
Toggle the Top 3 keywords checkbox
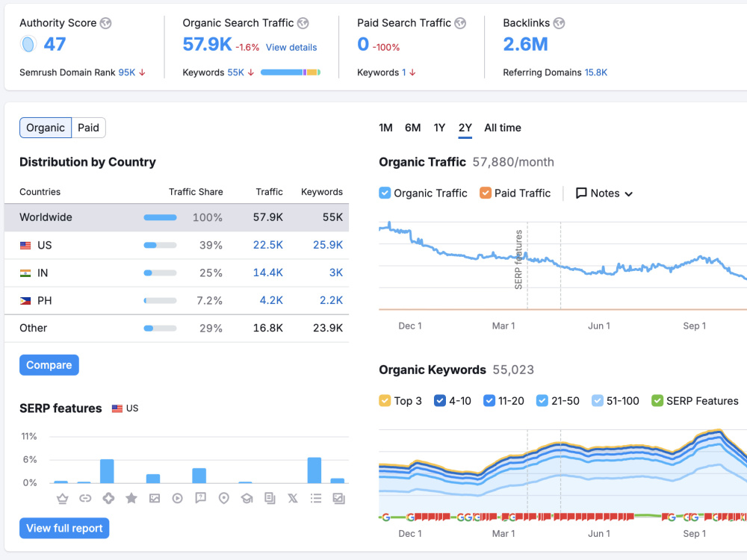(x=385, y=400)
